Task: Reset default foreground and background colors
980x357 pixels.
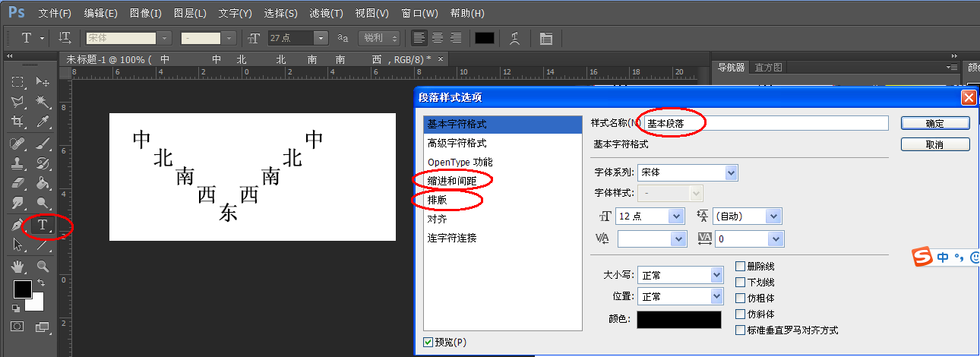Action: (x=16, y=308)
